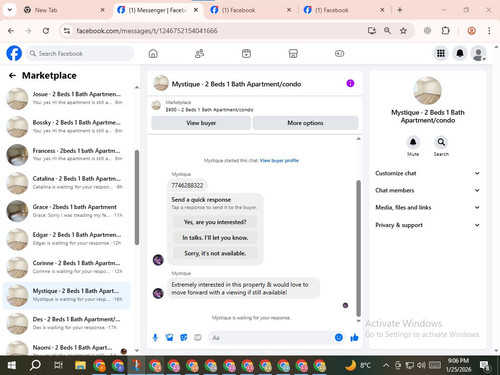The height and width of the screenshot is (375, 500).
Task: Open Des's apartment conversation
Action: pyautogui.click(x=67, y=323)
